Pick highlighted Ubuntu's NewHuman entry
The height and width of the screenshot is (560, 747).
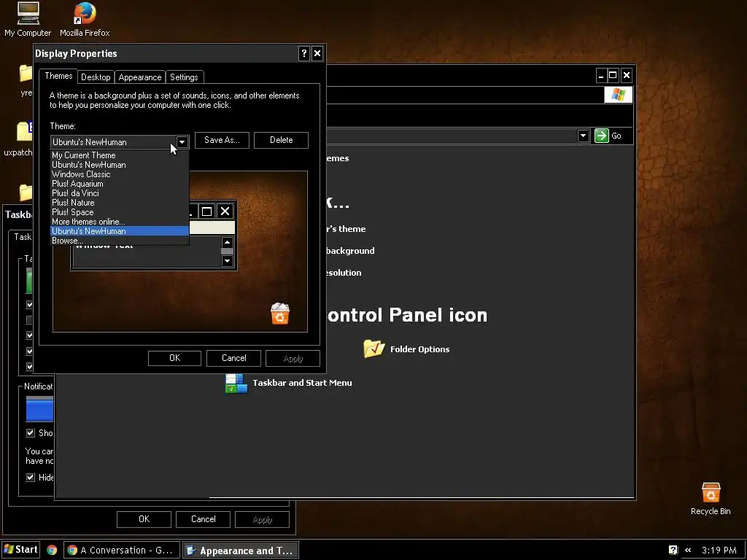tap(120, 231)
